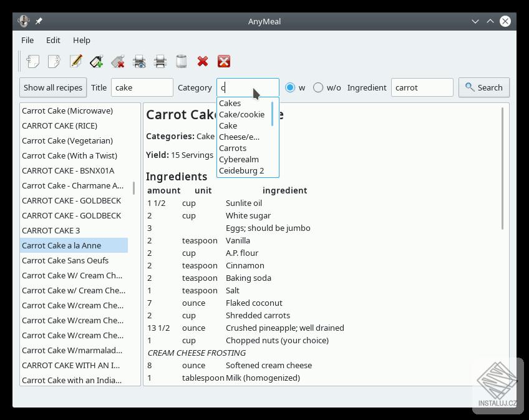Screen dimensions: 529x420
Task: Click the Show all recipes button
Action: (x=53, y=88)
